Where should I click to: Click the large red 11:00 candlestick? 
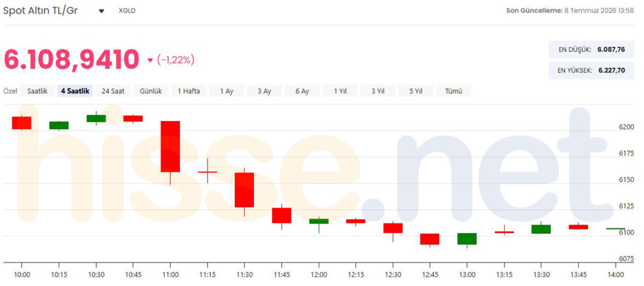point(170,146)
